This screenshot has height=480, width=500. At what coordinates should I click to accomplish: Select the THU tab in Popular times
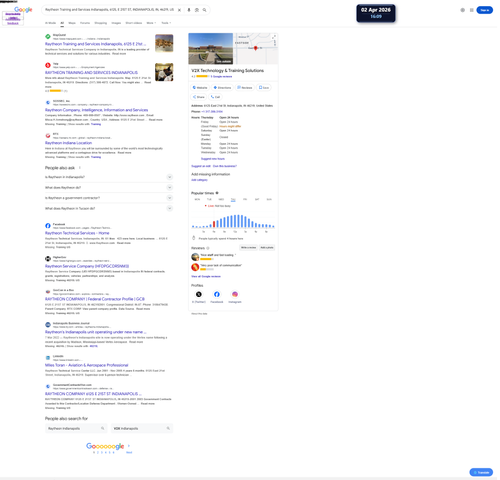click(x=233, y=200)
